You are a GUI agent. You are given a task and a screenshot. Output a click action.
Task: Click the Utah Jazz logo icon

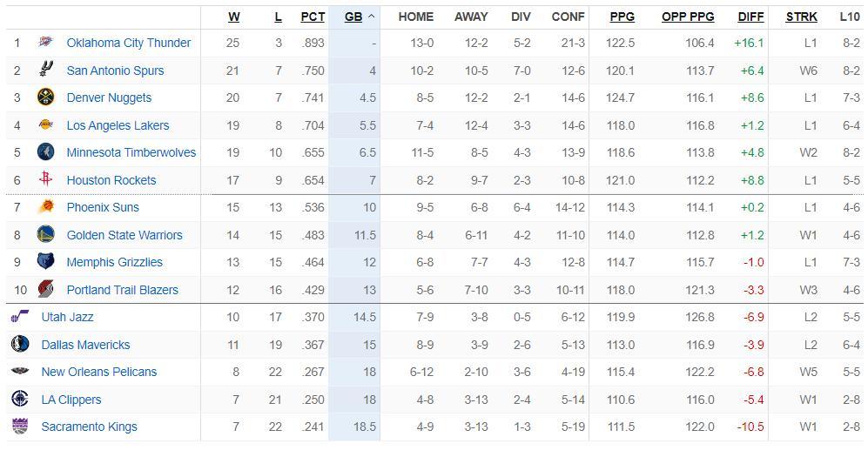click(20, 317)
